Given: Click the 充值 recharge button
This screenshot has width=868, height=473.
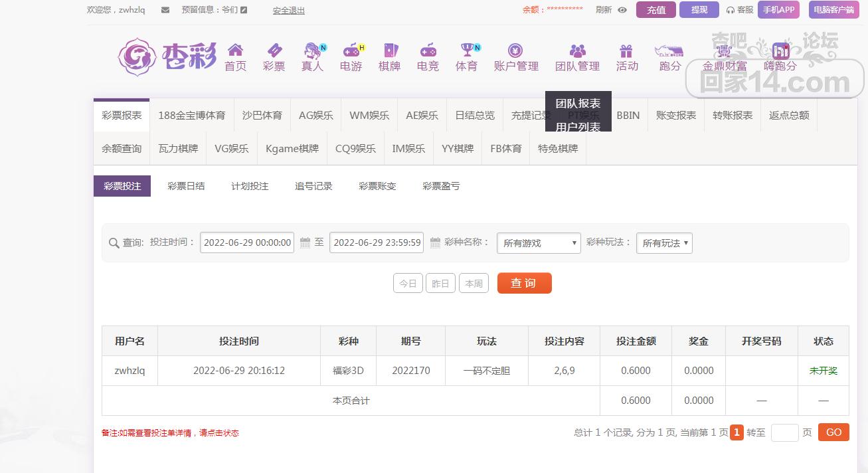Looking at the screenshot, I should click(655, 10).
